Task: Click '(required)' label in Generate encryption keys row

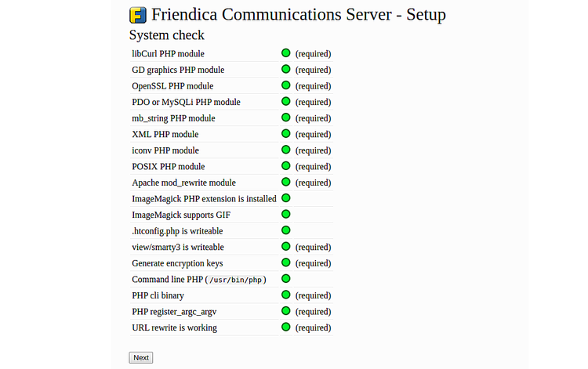Action: [x=313, y=263]
